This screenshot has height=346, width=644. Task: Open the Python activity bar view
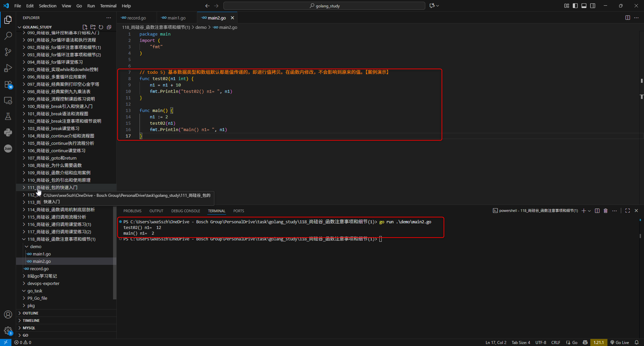pyautogui.click(x=8, y=132)
